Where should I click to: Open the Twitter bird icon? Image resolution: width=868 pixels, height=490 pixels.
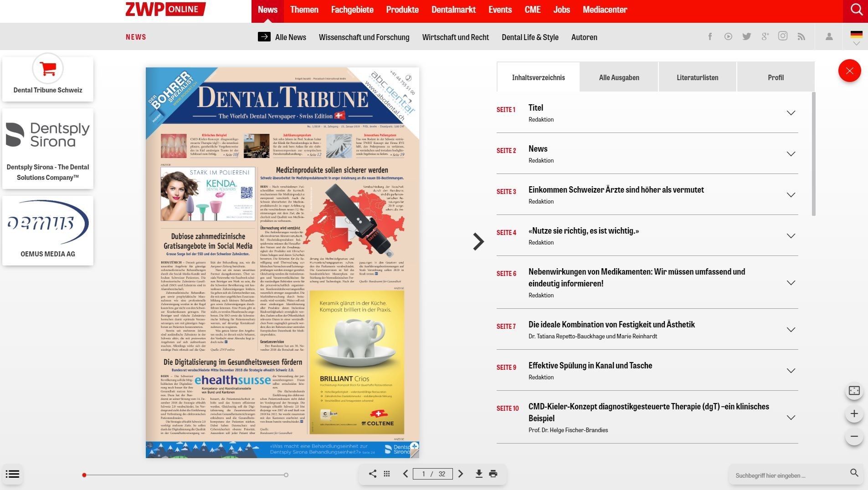coord(746,36)
